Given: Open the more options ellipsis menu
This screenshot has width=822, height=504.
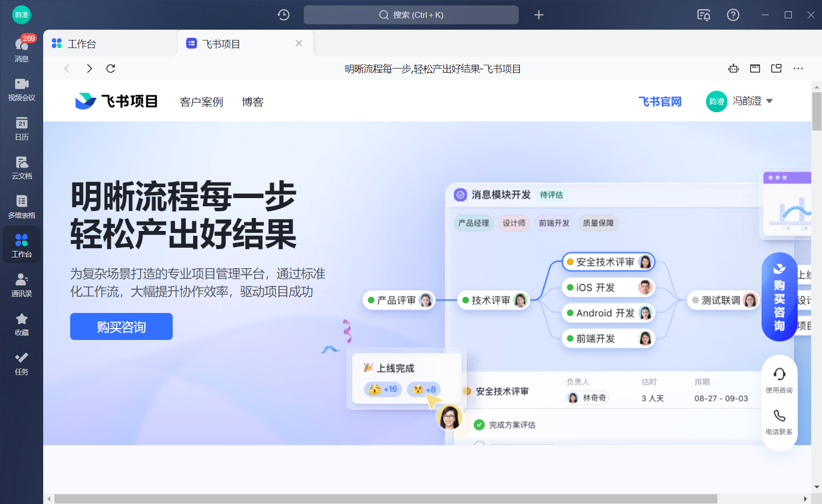Looking at the screenshot, I should [798, 69].
